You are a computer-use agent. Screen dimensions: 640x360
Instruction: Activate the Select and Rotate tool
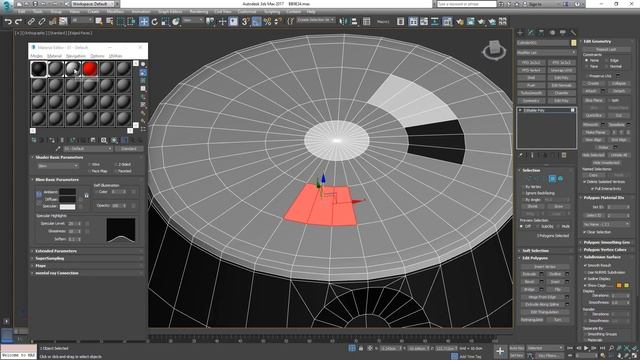[155, 22]
